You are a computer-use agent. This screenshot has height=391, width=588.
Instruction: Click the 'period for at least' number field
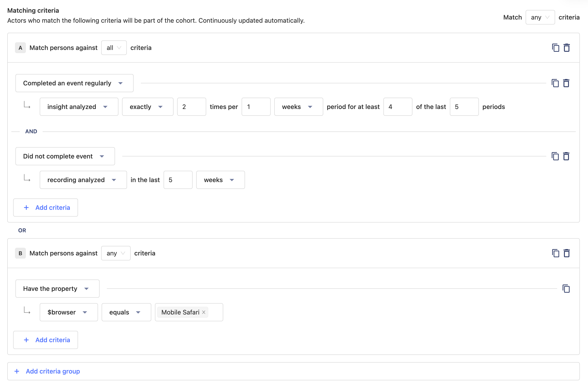pos(397,107)
